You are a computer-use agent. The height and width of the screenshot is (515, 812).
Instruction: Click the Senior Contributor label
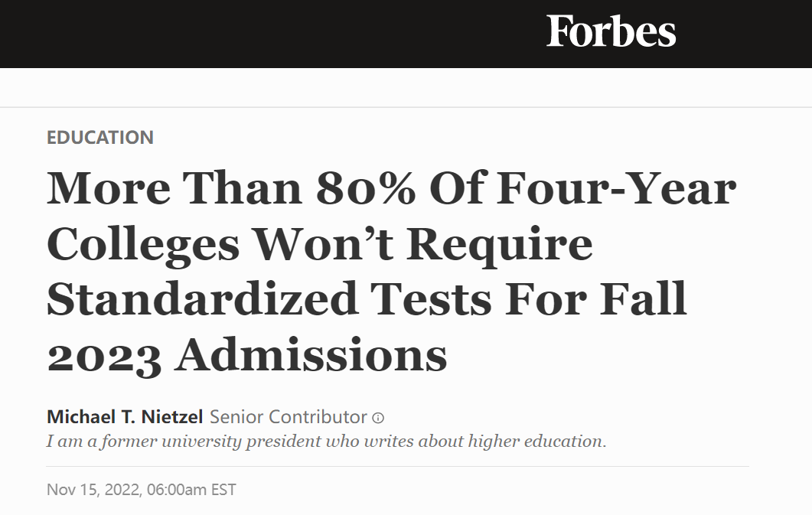coord(289,416)
